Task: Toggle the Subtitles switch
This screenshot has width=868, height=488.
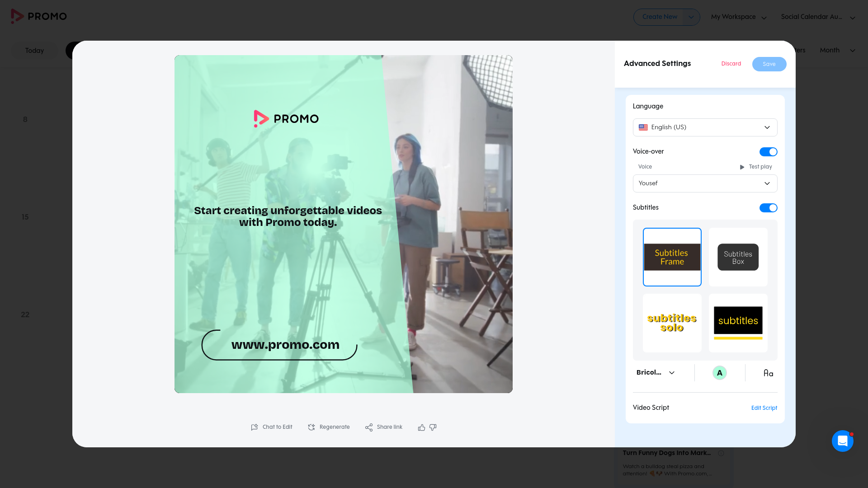Action: point(768,208)
